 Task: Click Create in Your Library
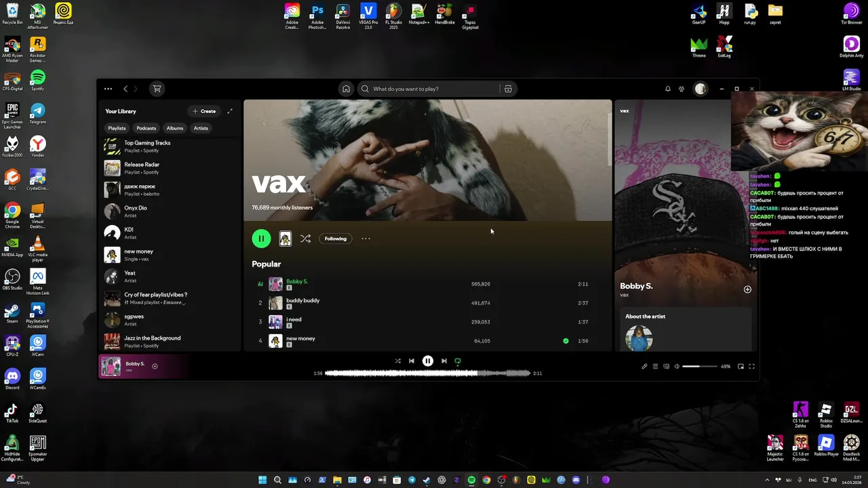point(204,111)
